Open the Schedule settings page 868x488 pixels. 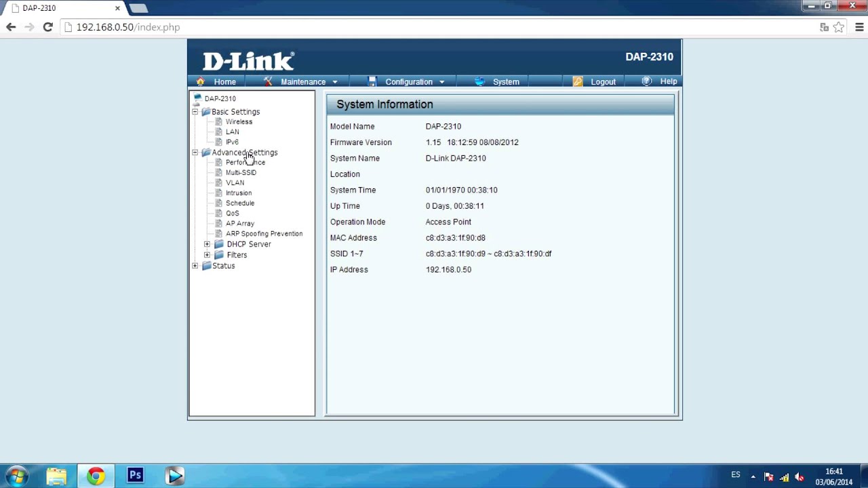click(240, 203)
